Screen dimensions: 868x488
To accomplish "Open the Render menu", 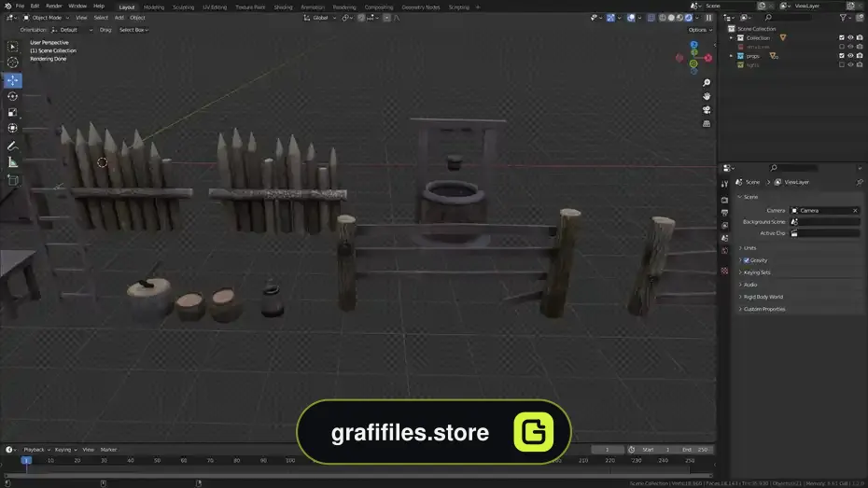I will [54, 7].
